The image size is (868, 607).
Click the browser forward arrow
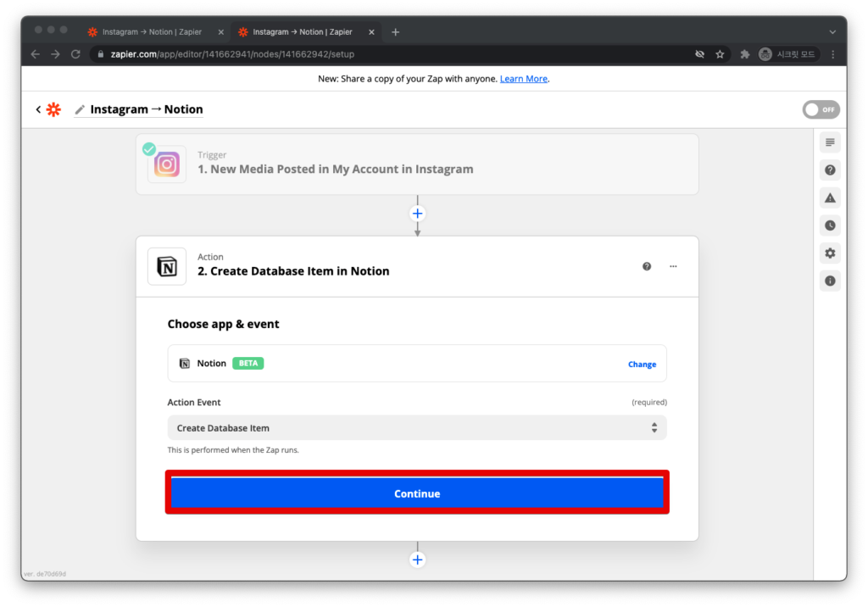click(55, 54)
